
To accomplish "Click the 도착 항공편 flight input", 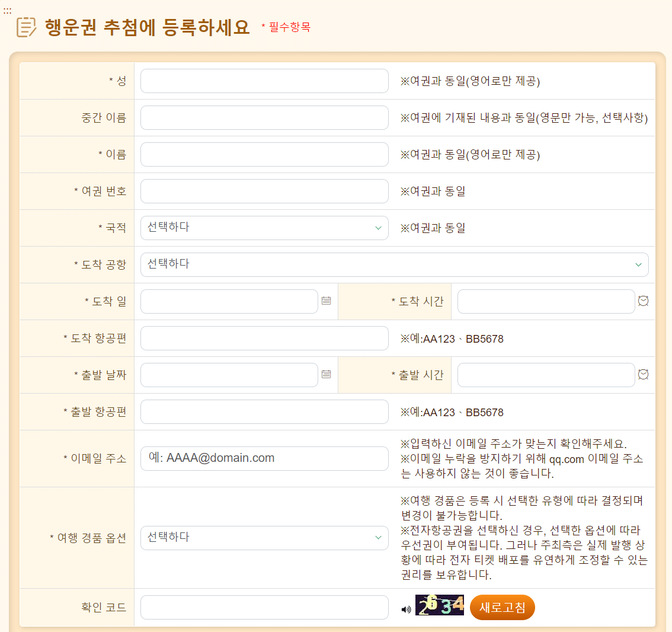I will 264,338.
